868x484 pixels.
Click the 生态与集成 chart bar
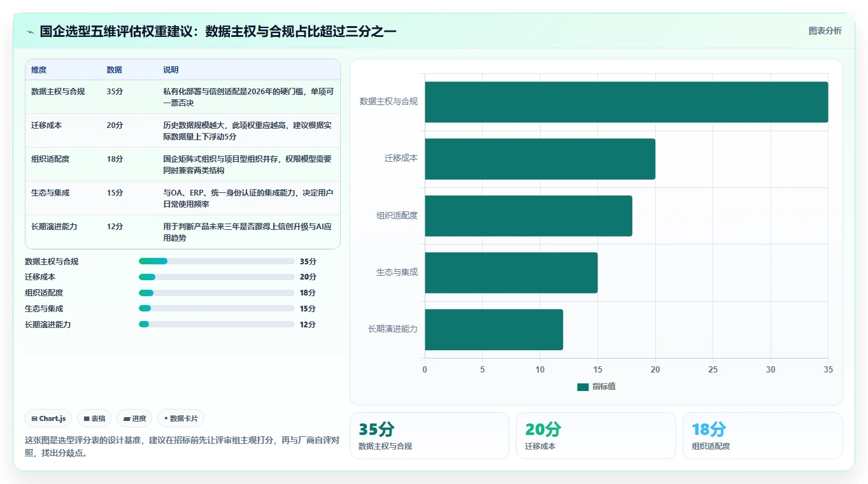[x=511, y=273]
